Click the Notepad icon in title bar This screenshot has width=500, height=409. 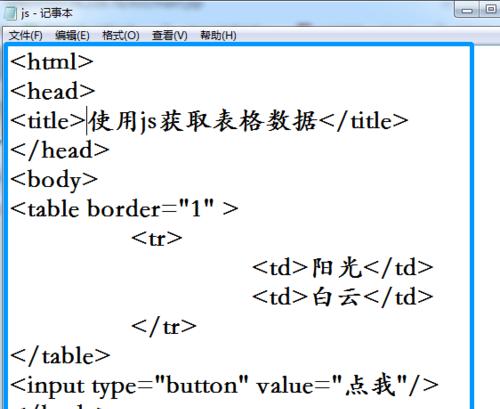click(10, 14)
